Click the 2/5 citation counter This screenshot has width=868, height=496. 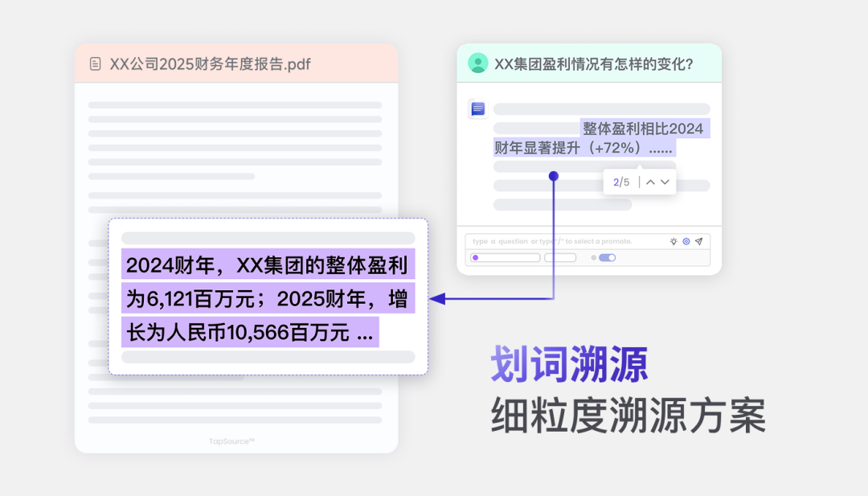pos(621,182)
